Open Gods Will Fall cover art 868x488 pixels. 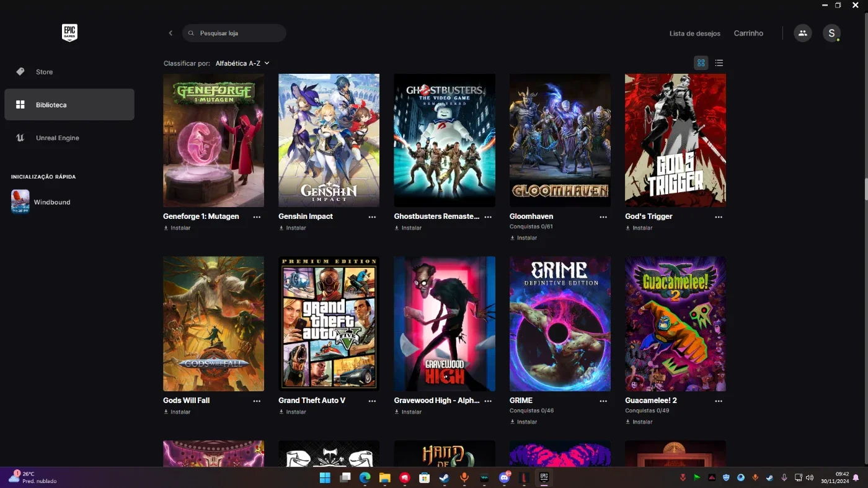213,324
